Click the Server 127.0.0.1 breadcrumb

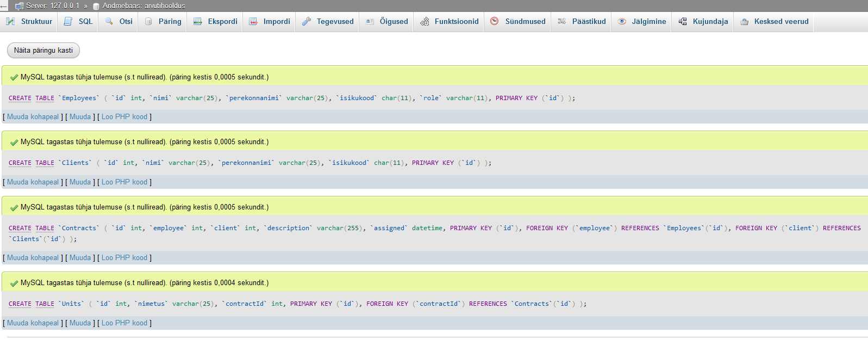click(x=52, y=5)
